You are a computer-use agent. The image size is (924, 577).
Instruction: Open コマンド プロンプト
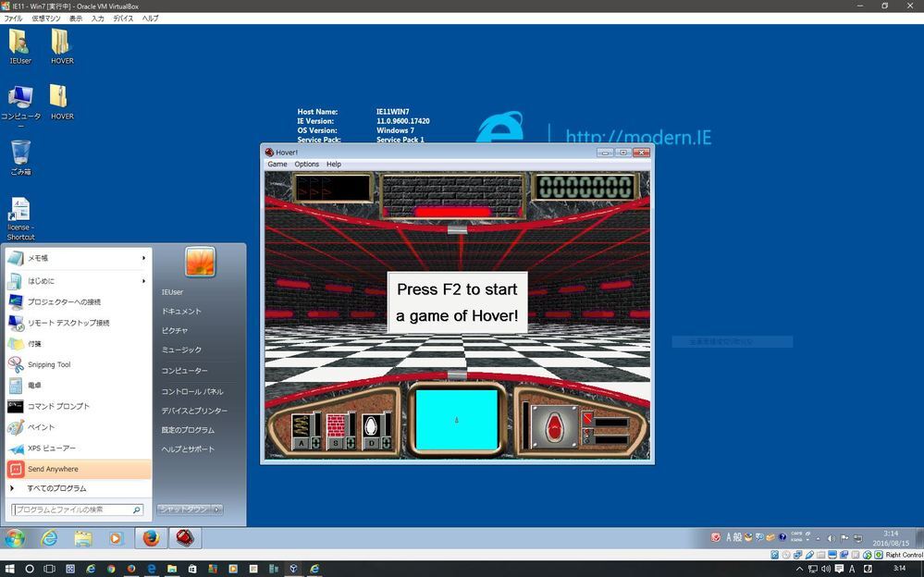coord(79,407)
